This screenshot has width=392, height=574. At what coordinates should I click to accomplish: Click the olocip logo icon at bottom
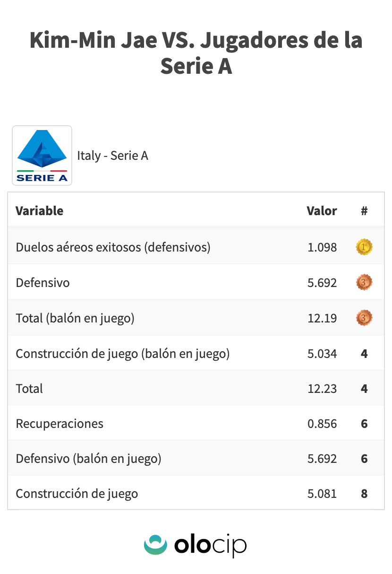(x=156, y=544)
